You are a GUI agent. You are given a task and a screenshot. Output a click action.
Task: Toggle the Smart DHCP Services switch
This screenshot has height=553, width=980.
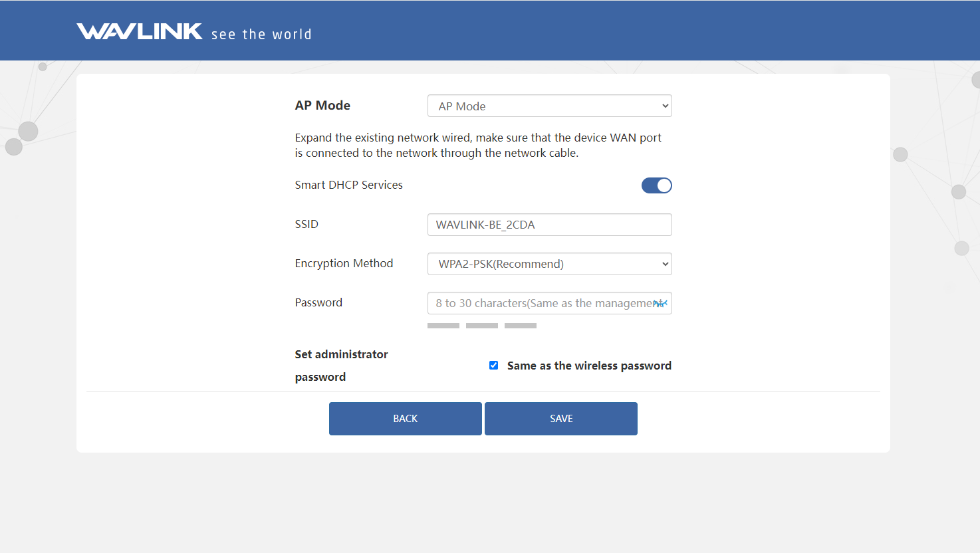[656, 185]
